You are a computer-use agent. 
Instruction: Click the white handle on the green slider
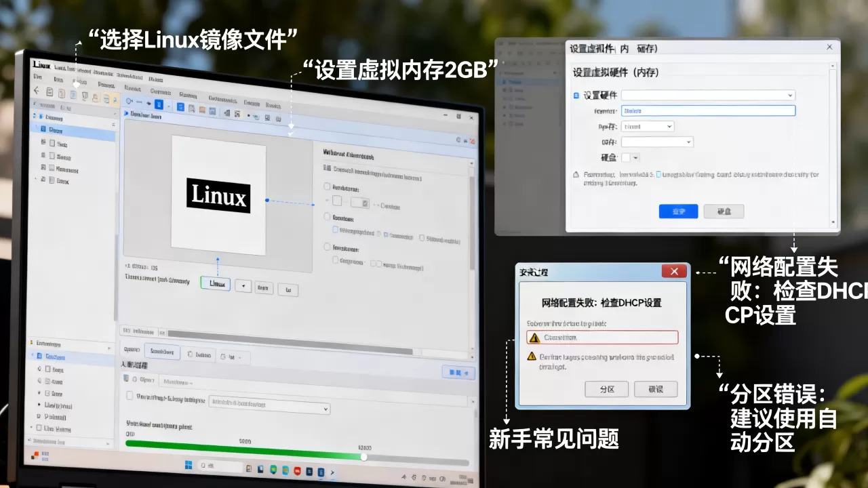click(x=364, y=457)
